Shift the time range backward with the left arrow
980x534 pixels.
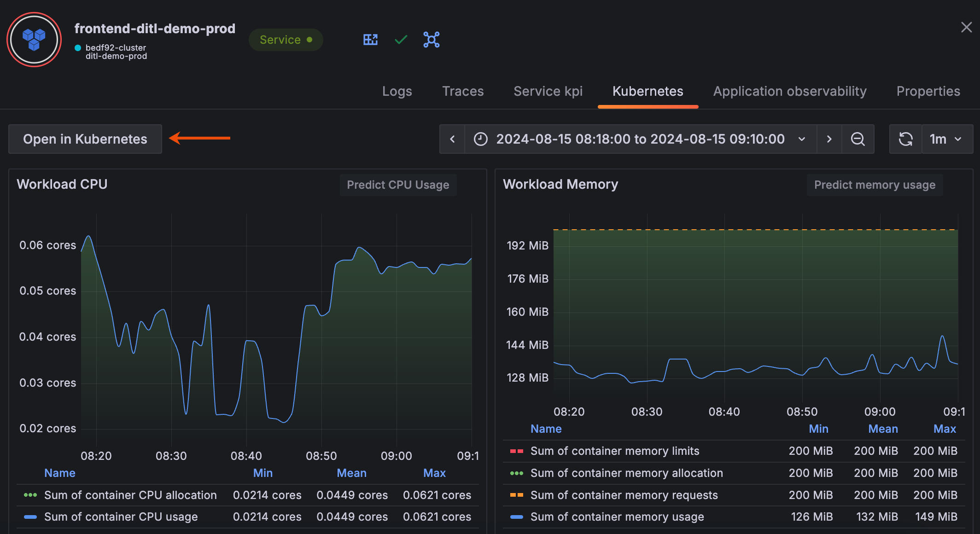coord(452,139)
